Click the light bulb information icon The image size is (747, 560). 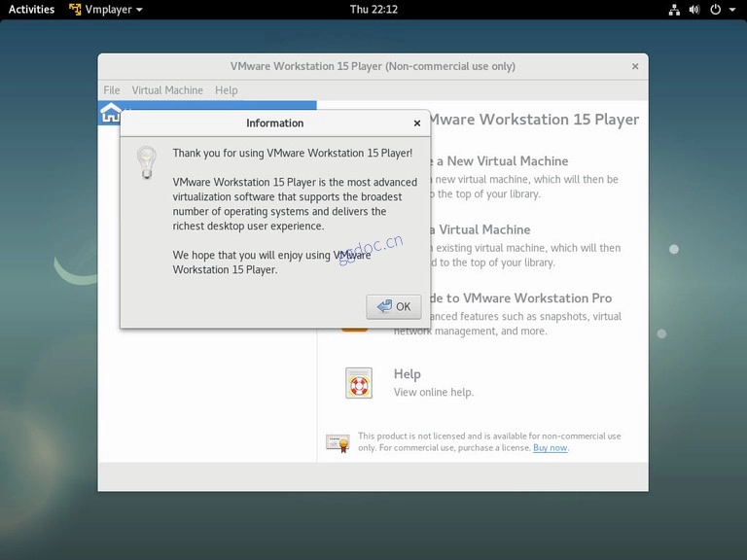(x=147, y=162)
